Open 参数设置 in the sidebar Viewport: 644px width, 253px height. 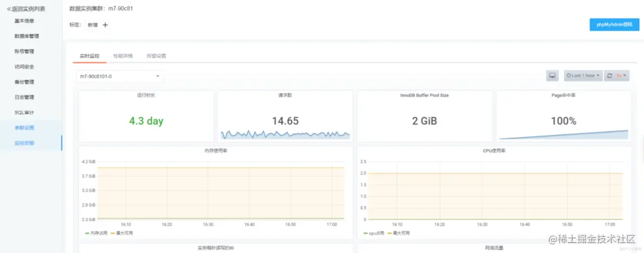coord(24,128)
